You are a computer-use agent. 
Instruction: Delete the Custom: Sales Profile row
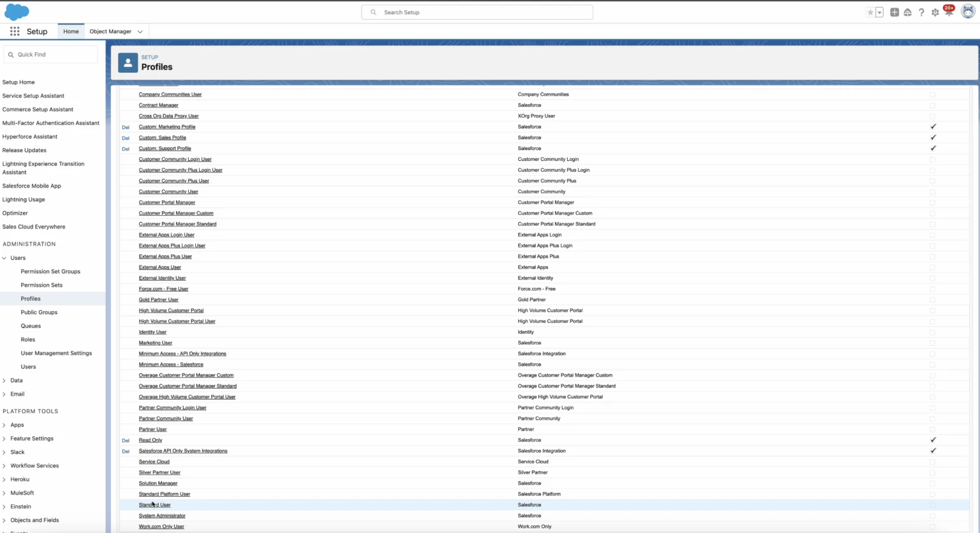pyautogui.click(x=126, y=138)
